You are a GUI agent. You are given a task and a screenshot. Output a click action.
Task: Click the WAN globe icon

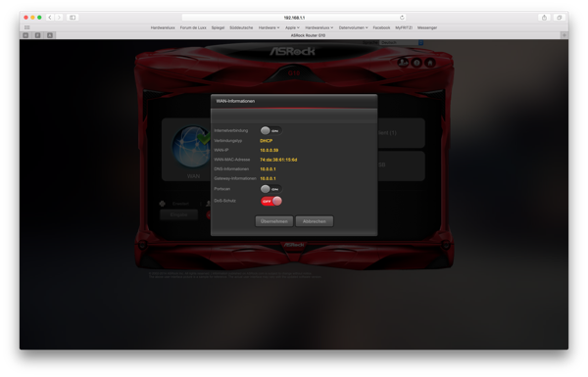(192, 147)
